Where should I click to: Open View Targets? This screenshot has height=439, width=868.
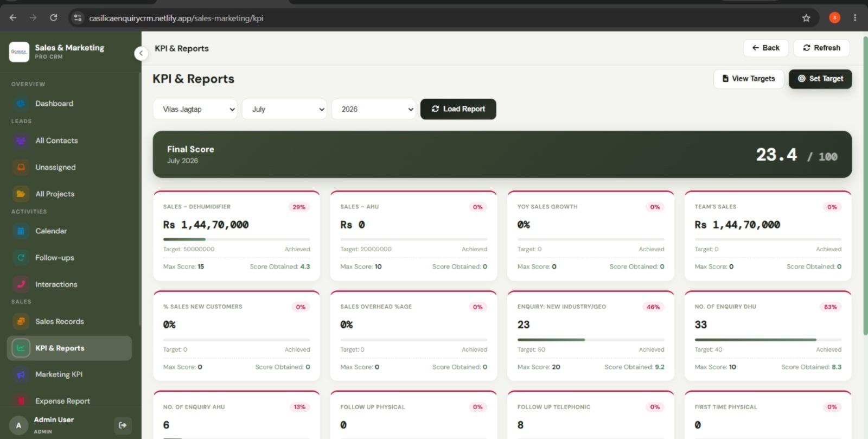749,79
